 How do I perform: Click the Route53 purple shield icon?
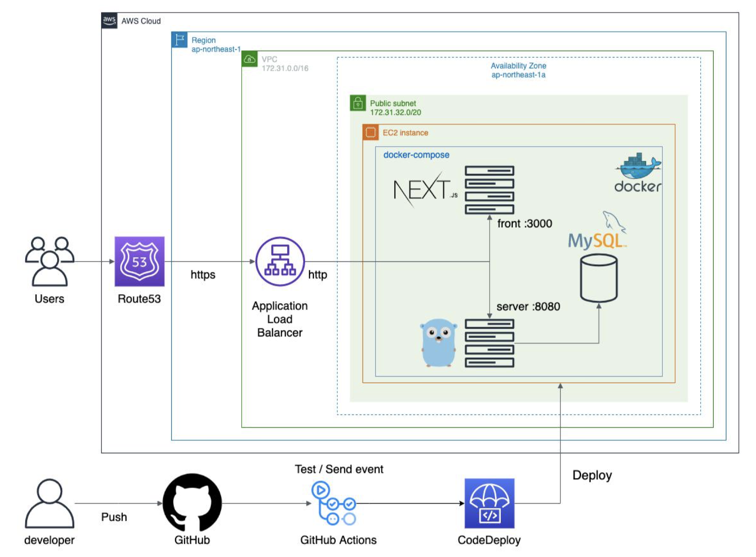139,261
